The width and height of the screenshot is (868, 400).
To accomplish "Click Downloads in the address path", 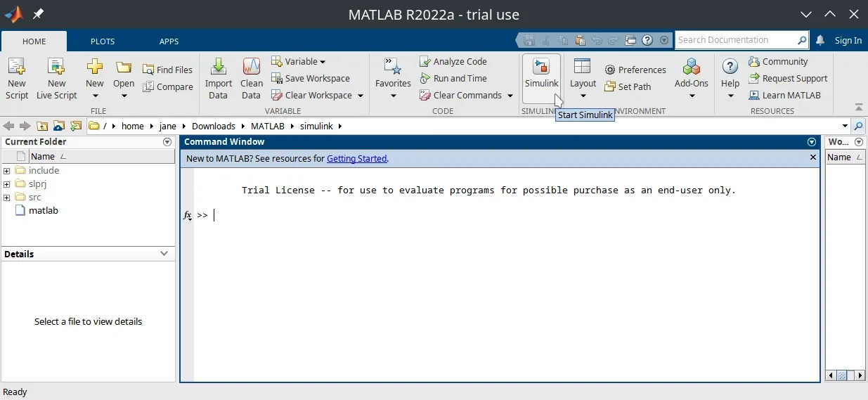I will click(x=214, y=127).
